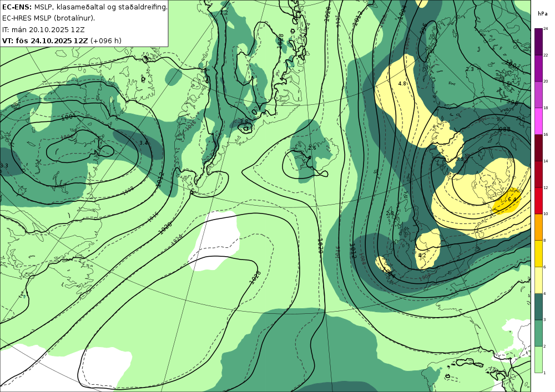Click the dark purple 22–24 hPa legend swatch
The height and width of the screenshot is (392, 555).
tap(538, 42)
